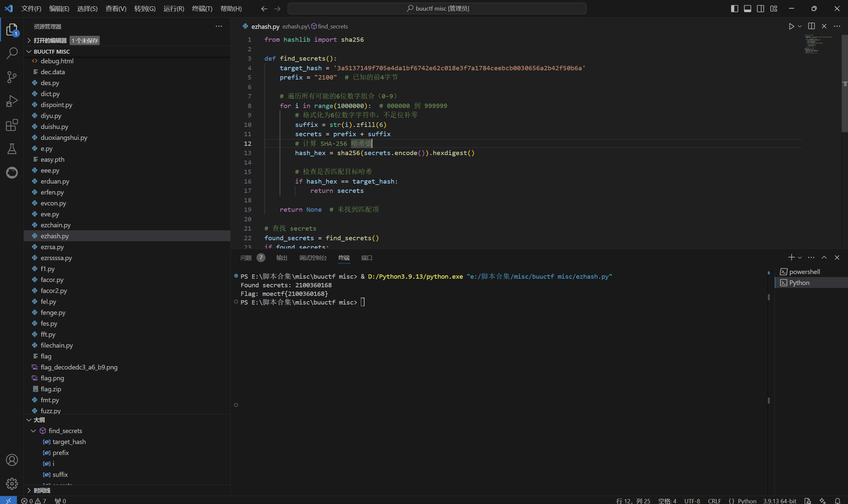Change UTF-8 encoding in status bar
Image resolution: width=848 pixels, height=504 pixels.
[x=692, y=501]
